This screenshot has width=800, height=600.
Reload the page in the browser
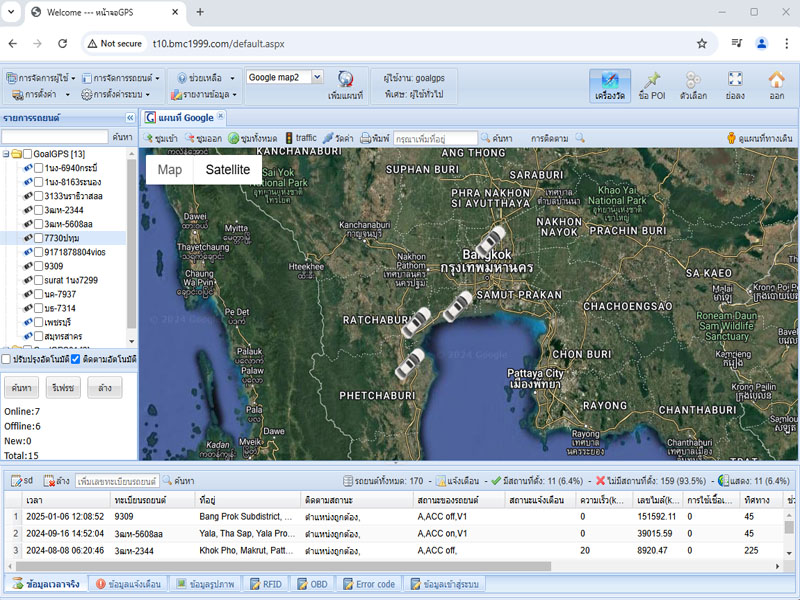[x=62, y=44]
